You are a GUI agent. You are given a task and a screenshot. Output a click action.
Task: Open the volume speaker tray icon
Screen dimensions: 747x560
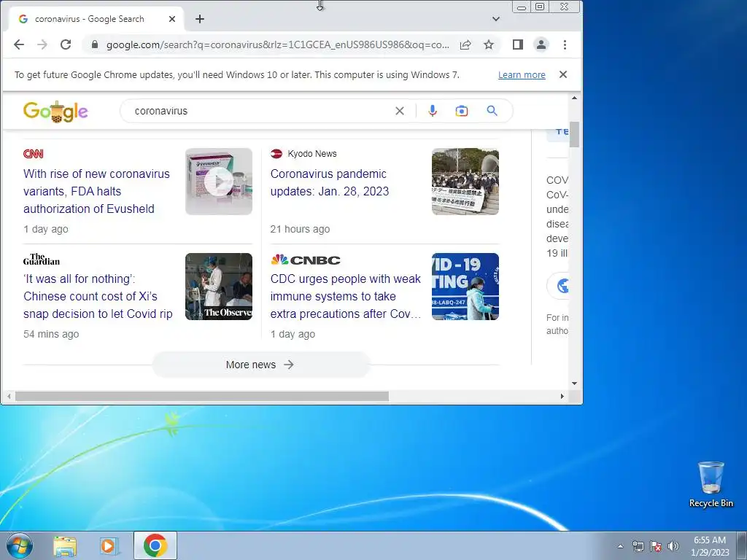673,546
